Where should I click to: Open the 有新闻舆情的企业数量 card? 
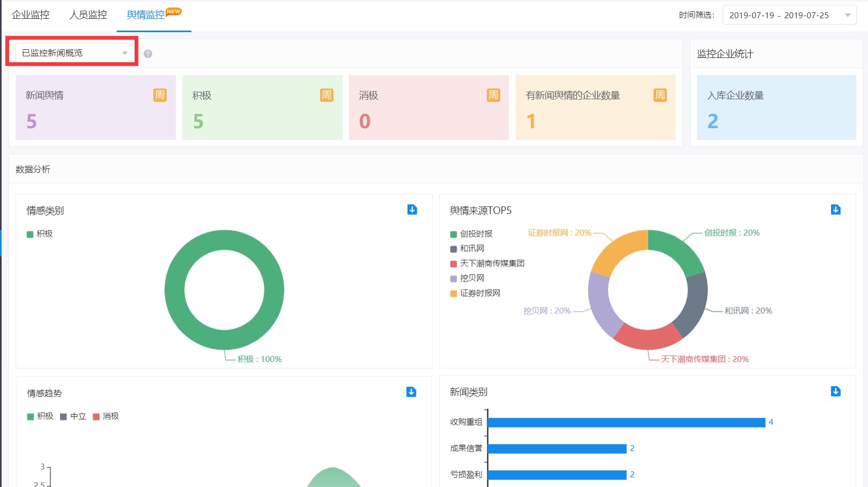(x=595, y=107)
